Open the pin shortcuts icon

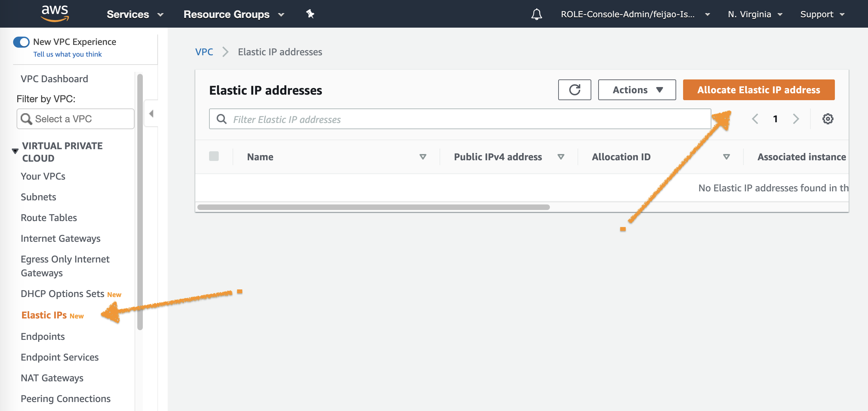310,14
